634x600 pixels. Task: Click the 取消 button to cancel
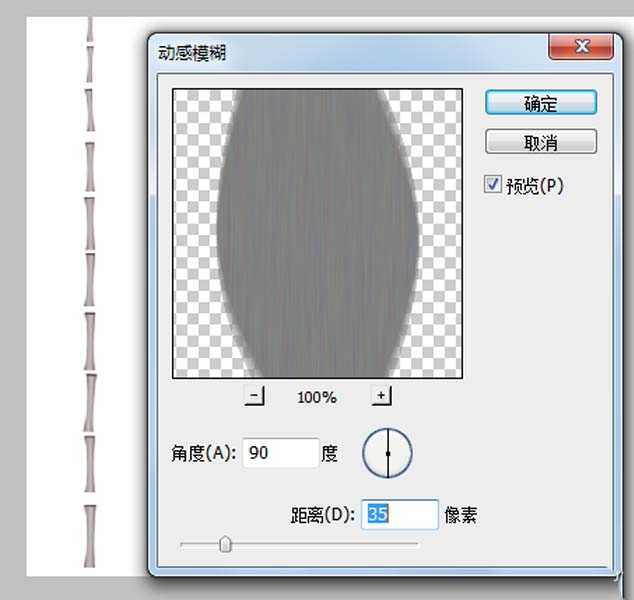point(541,142)
